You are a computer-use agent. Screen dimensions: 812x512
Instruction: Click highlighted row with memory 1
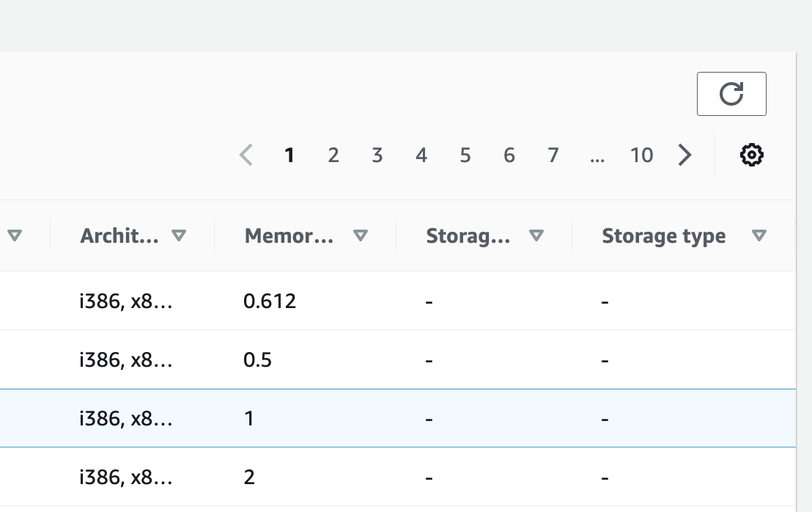coord(398,417)
